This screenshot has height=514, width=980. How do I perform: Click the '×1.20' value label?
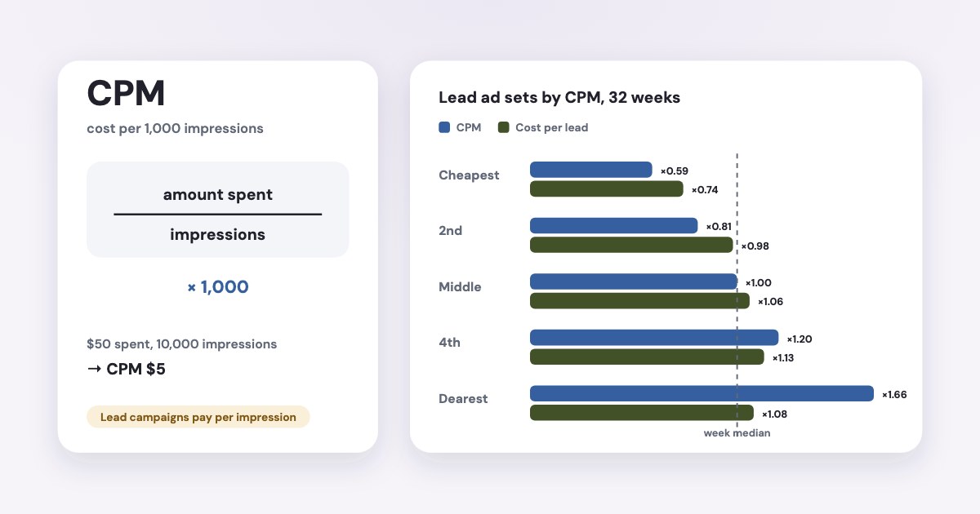(x=800, y=339)
